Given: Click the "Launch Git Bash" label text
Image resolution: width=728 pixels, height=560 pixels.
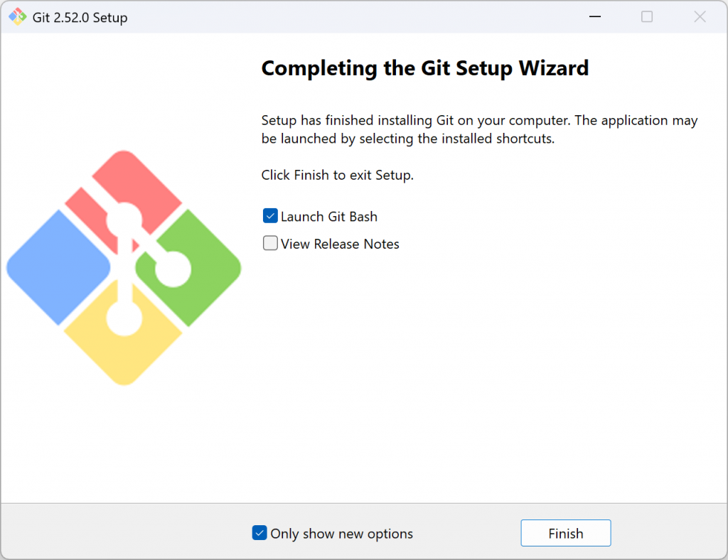Looking at the screenshot, I should point(329,217).
